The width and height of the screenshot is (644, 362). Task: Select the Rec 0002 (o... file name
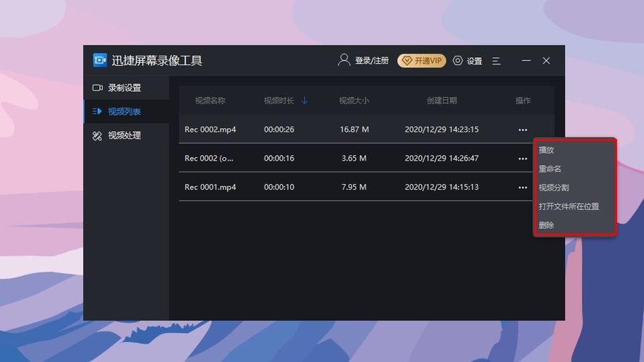point(209,159)
